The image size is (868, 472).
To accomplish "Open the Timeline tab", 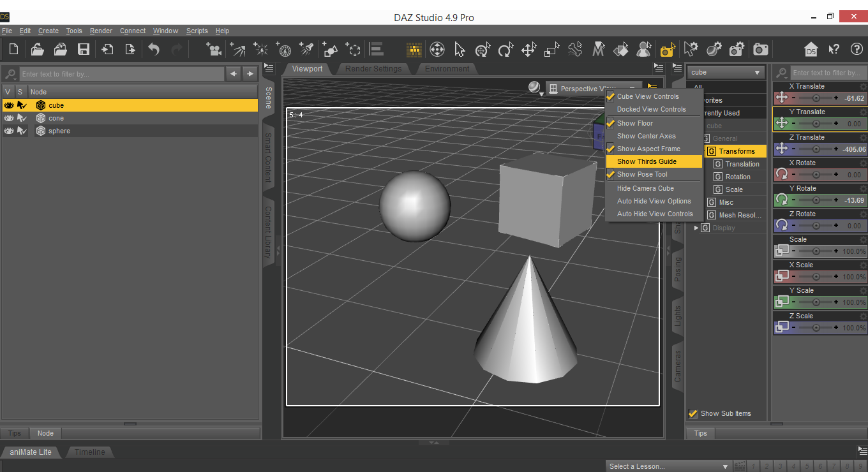I will point(89,452).
